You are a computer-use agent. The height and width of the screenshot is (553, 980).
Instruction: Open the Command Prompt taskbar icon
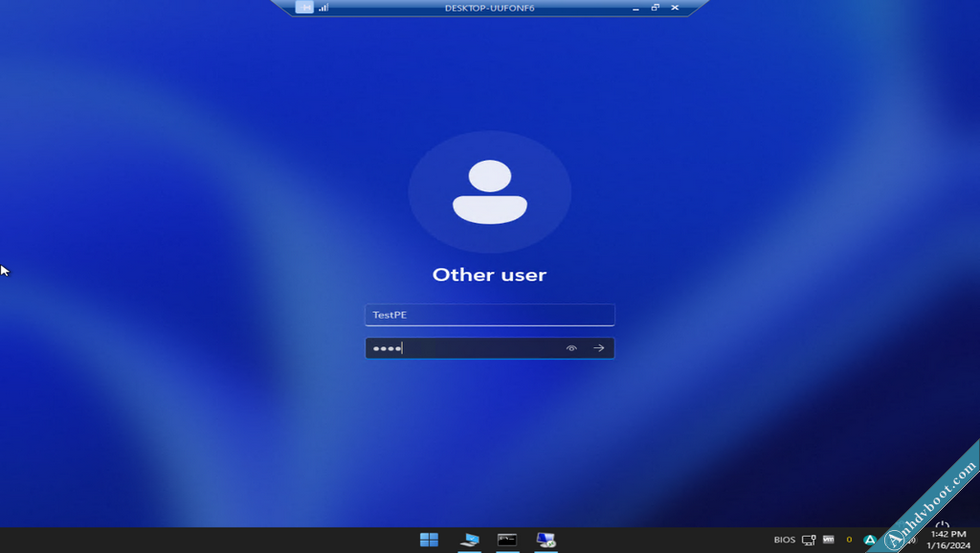point(507,540)
